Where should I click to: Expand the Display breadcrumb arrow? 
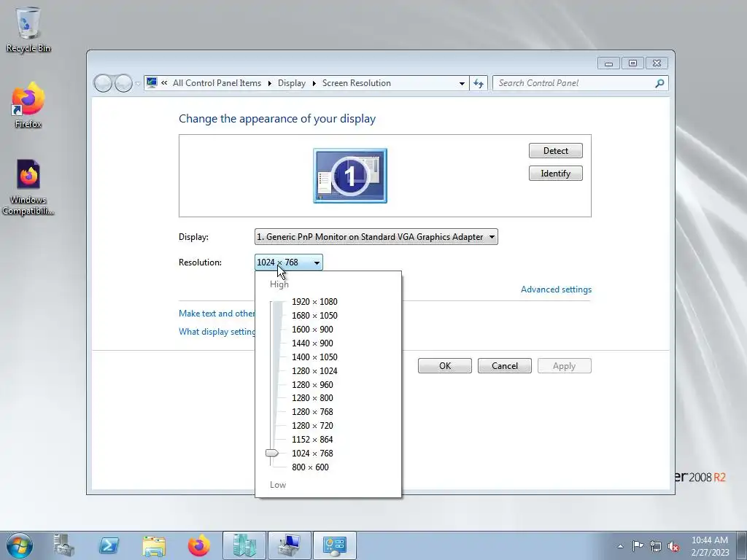314,83
